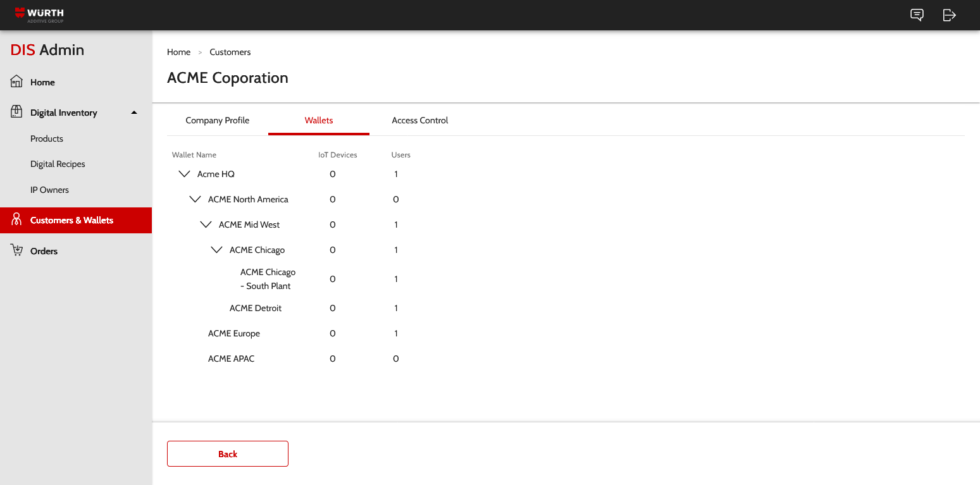Screen dimensions: 980x485
Task: Select the ACME Europe wallet row
Action: pos(234,333)
